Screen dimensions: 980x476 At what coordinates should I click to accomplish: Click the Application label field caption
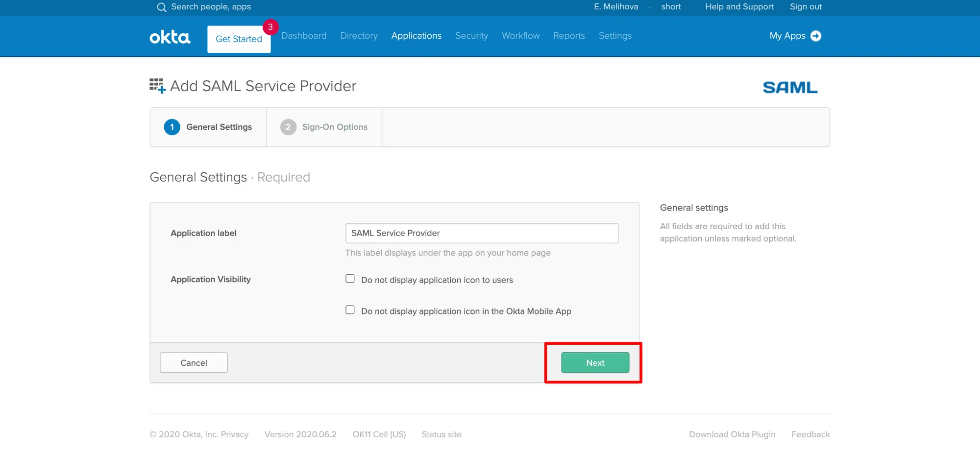[x=203, y=233]
